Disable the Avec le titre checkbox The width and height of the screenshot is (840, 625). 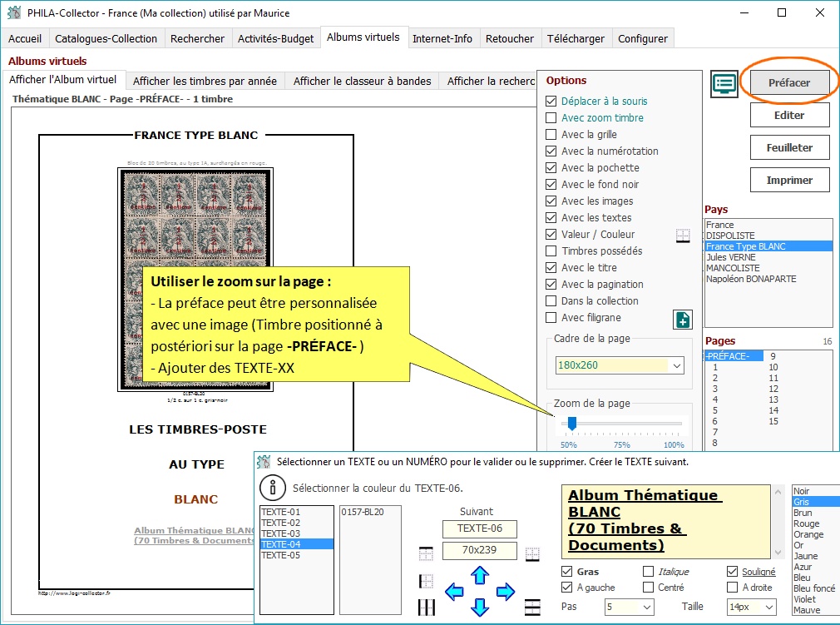click(x=551, y=267)
